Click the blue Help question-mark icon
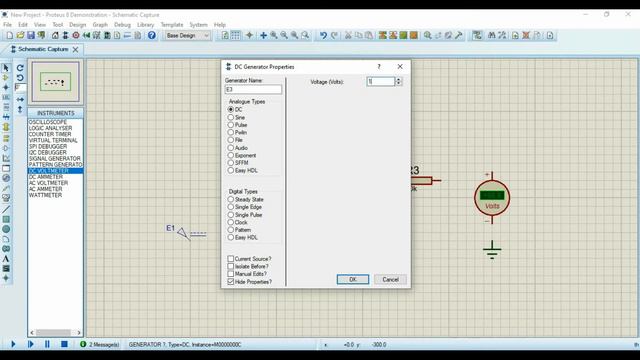The image size is (640, 360). click(x=152, y=36)
